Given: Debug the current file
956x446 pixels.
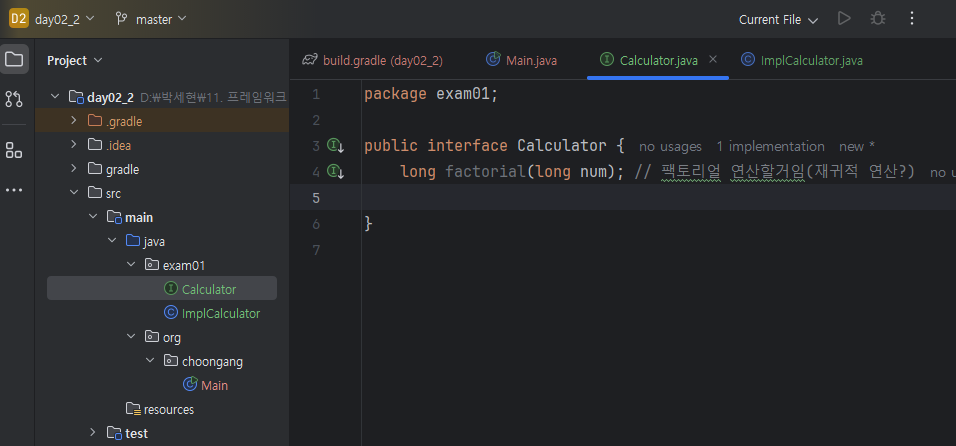Looking at the screenshot, I should pyautogui.click(x=878, y=19).
